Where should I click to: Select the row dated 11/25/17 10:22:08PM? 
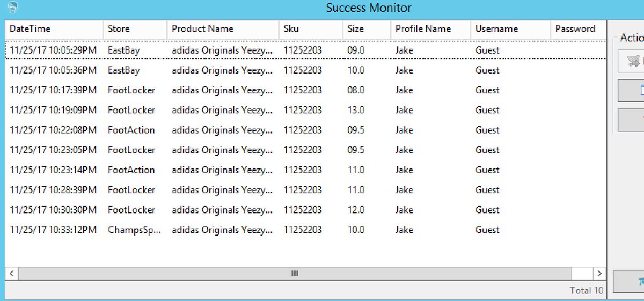coord(306,130)
